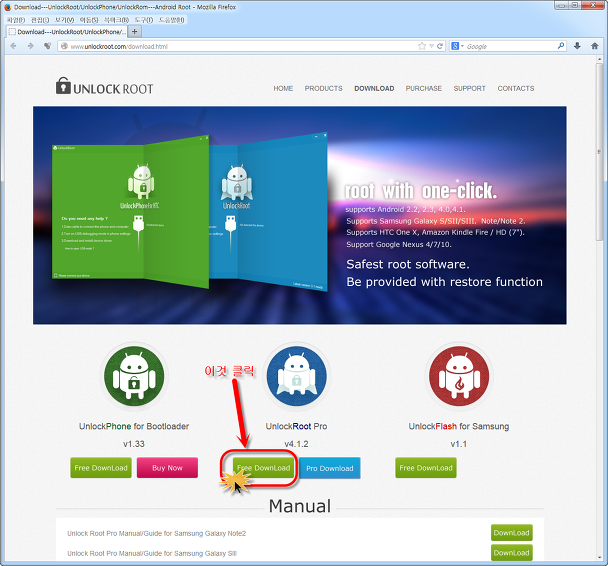This screenshot has width=608, height=566.
Task: Click the blue Pro Download button
Action: point(330,468)
